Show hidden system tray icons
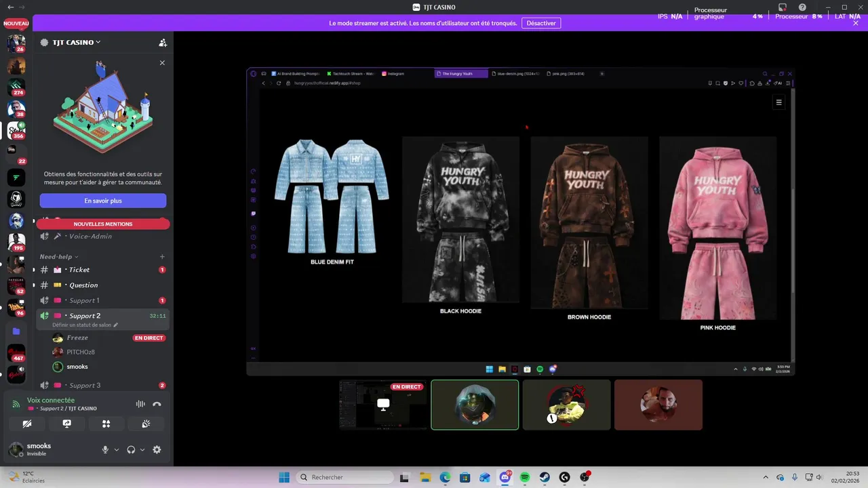The image size is (868, 488). pyautogui.click(x=766, y=477)
